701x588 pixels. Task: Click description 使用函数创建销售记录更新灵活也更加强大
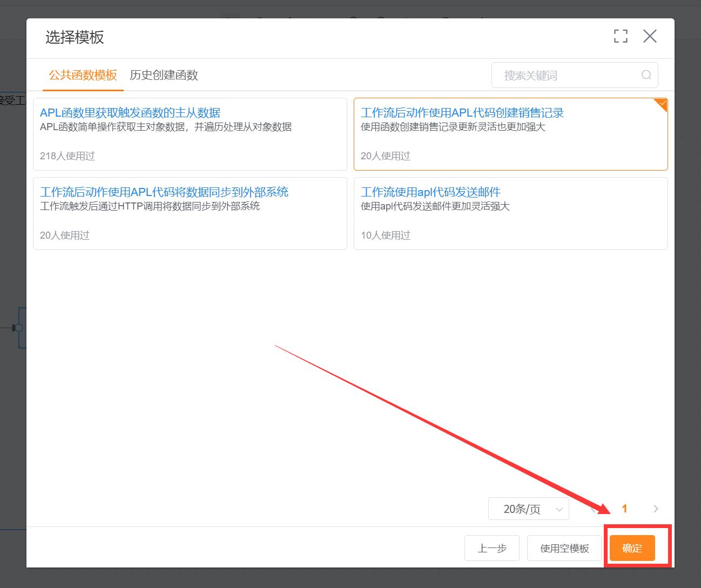[453, 127]
